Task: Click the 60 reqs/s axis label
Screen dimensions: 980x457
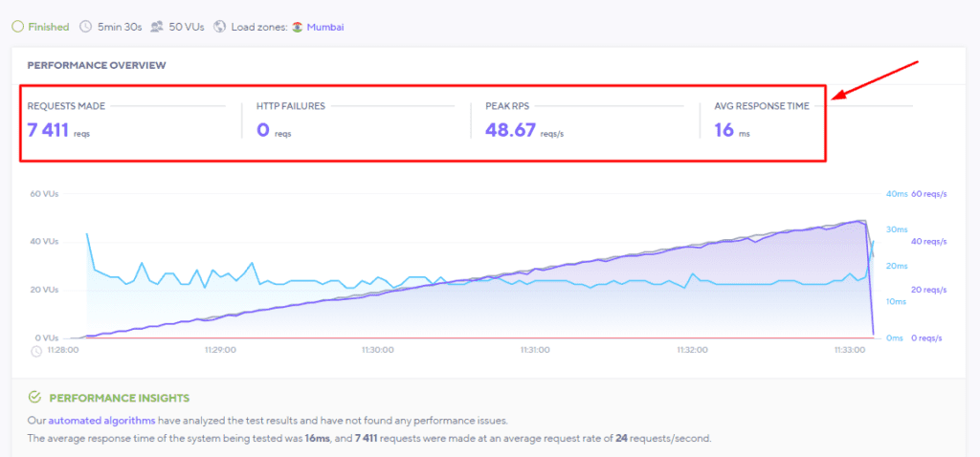Action: click(x=929, y=194)
